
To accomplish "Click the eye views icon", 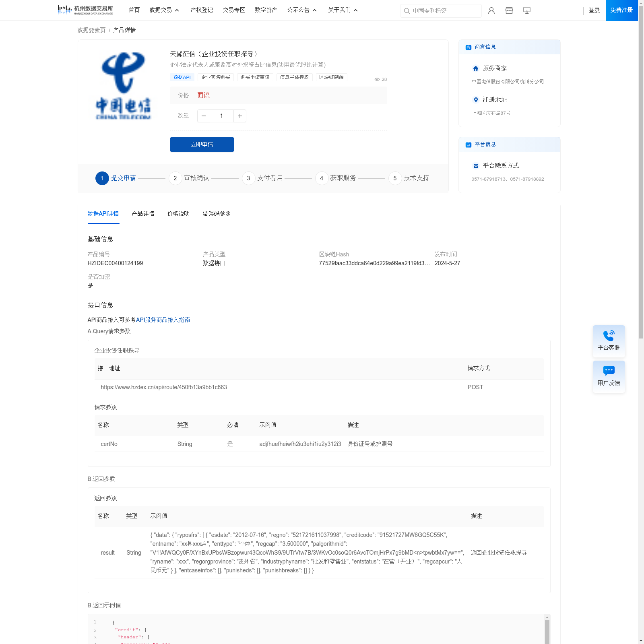I will click(x=377, y=79).
